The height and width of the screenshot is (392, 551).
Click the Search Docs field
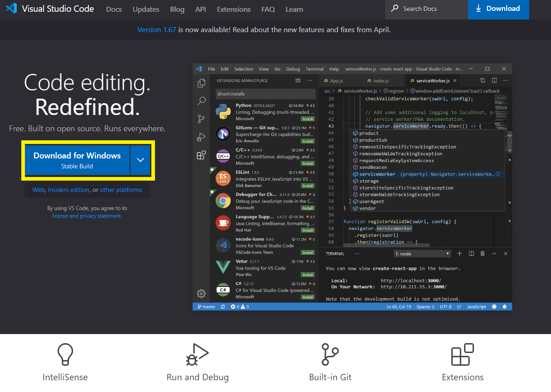[426, 9]
